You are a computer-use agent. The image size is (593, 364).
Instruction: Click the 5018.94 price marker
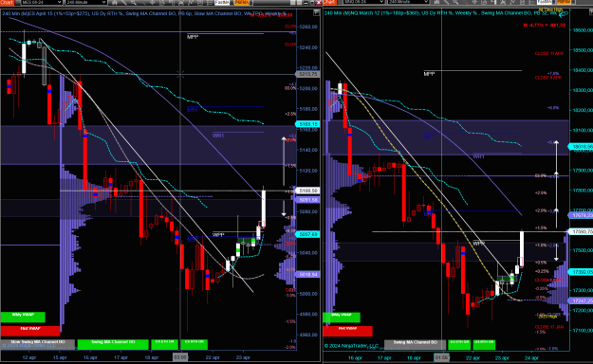point(307,274)
